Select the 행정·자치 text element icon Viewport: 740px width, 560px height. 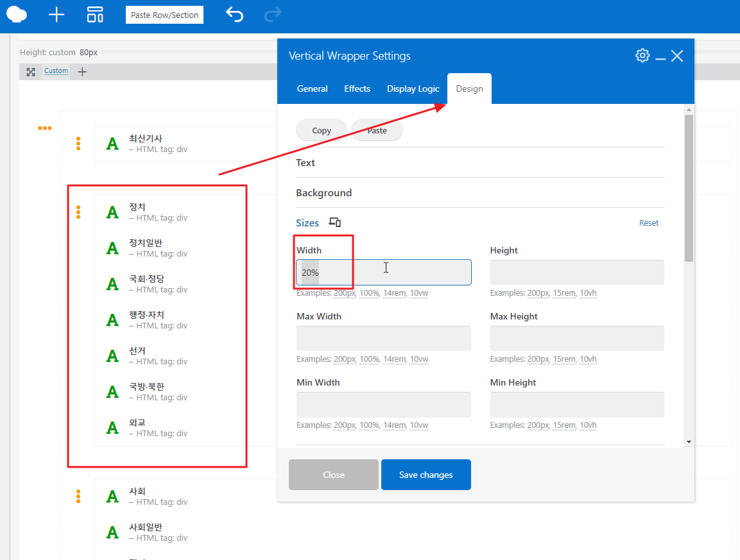(112, 320)
